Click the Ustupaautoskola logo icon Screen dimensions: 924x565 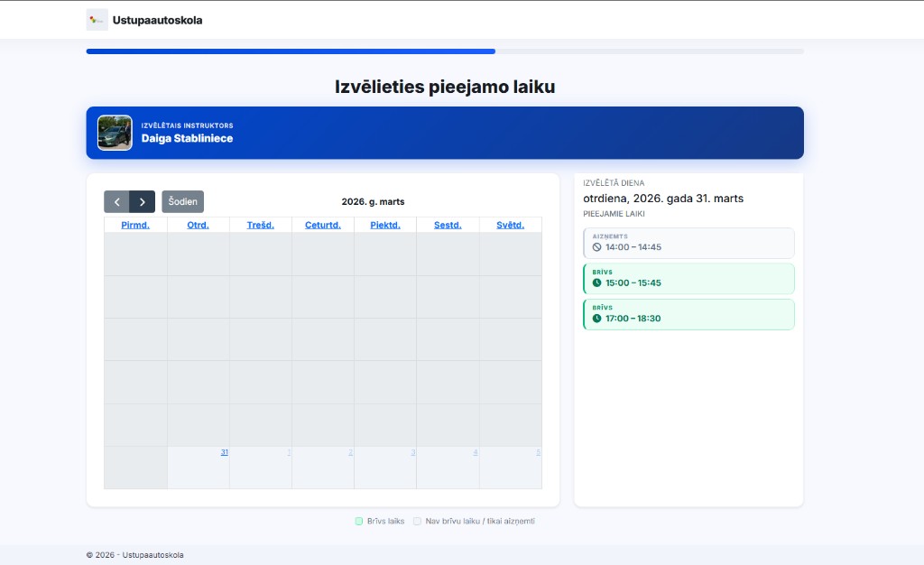97,20
